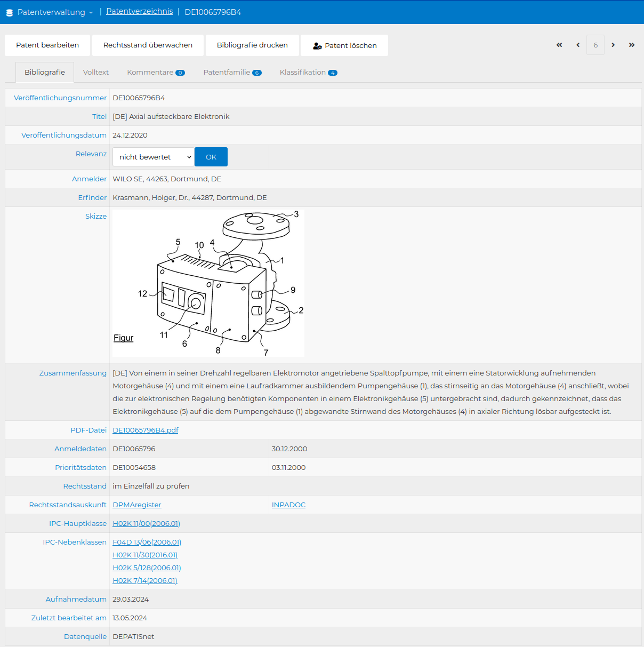Click the Patent löschen button
Image resolution: width=644 pixels, height=647 pixels.
tap(344, 45)
